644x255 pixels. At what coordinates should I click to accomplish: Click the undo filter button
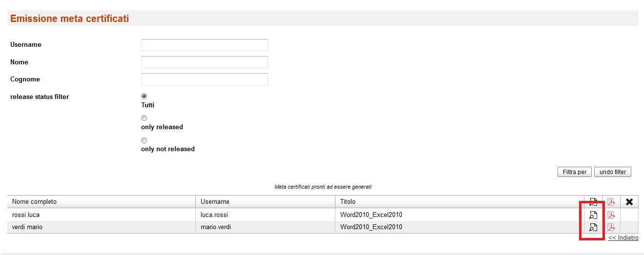[613, 172]
